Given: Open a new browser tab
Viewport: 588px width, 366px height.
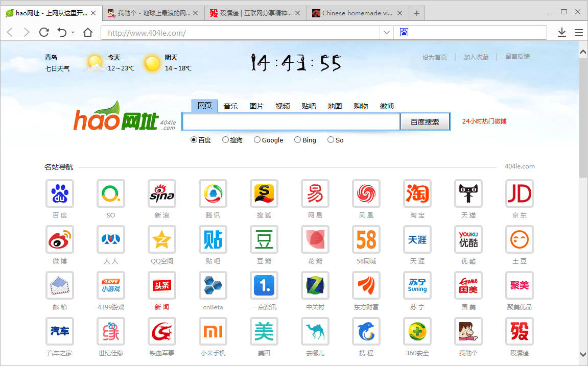Looking at the screenshot, I should pos(417,13).
